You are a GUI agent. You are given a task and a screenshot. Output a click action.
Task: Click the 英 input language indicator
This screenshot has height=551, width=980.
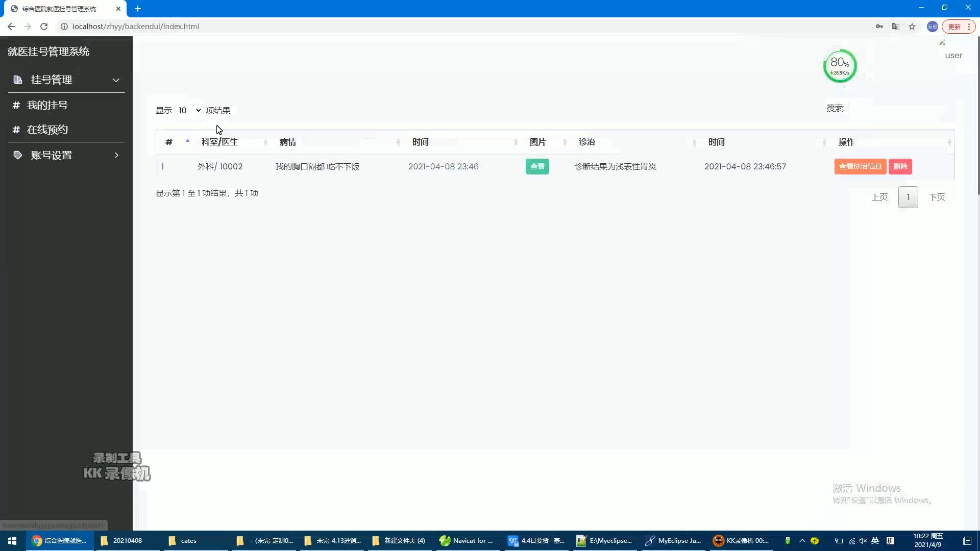click(875, 541)
